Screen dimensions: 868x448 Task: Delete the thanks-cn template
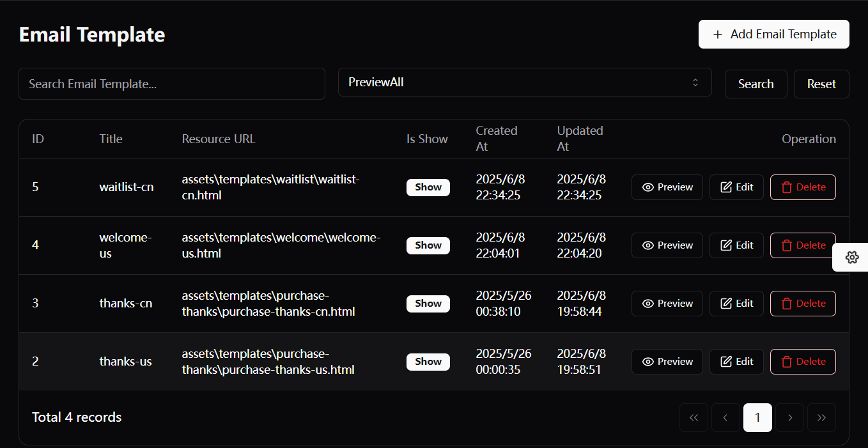coord(803,304)
